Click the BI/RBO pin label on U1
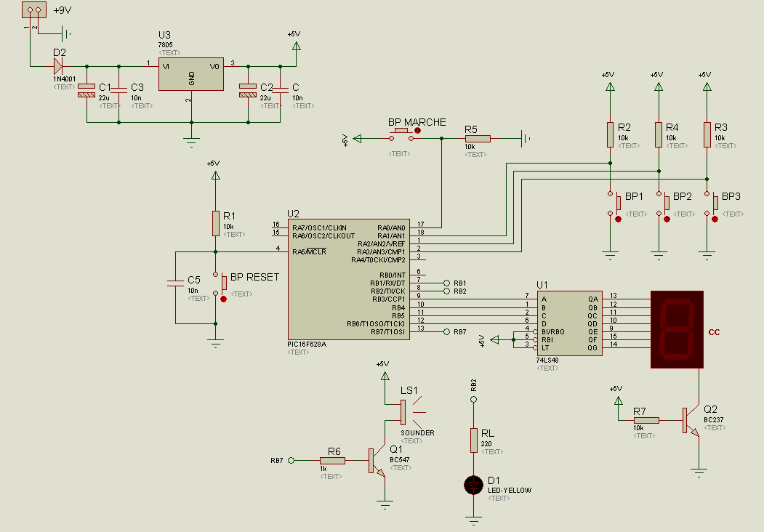 pos(553,332)
